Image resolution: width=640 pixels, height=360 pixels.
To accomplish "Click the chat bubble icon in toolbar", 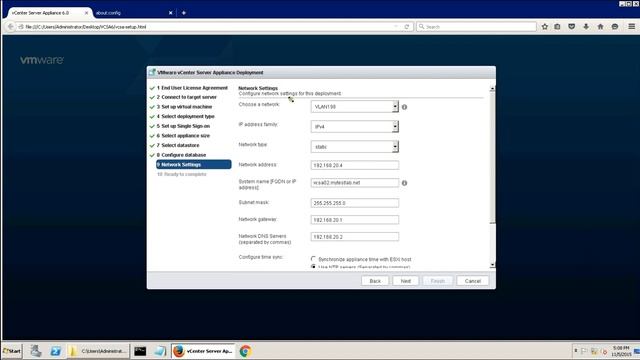I will (x=615, y=27).
